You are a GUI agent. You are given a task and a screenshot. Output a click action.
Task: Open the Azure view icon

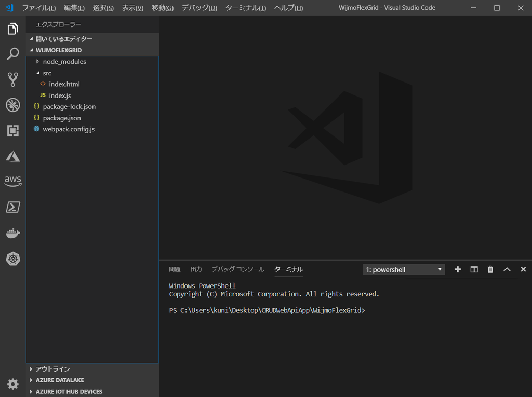13,156
